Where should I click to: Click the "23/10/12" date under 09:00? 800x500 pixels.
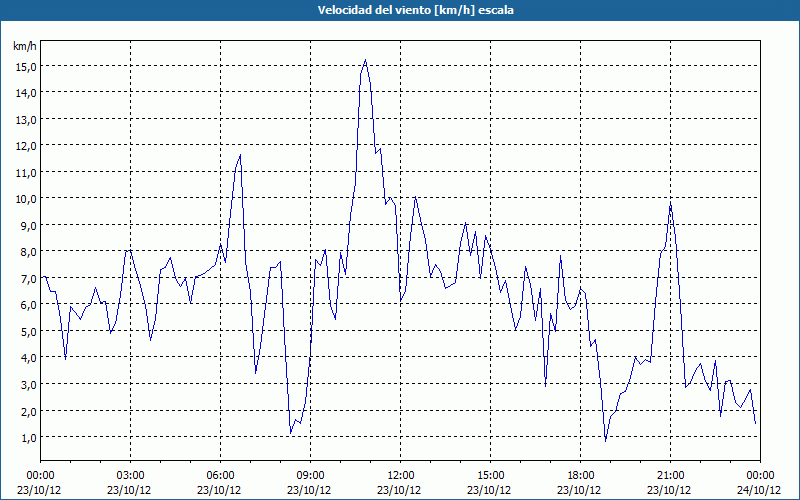click(x=309, y=490)
